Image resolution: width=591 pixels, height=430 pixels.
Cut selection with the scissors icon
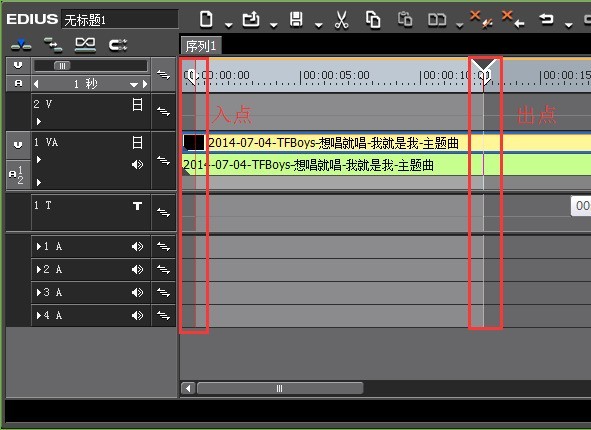click(x=341, y=20)
